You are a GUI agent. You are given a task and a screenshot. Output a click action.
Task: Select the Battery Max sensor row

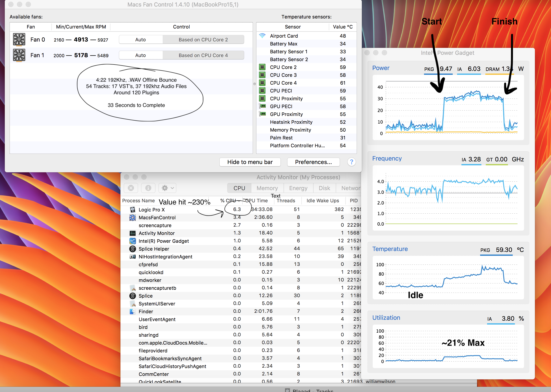click(306, 44)
